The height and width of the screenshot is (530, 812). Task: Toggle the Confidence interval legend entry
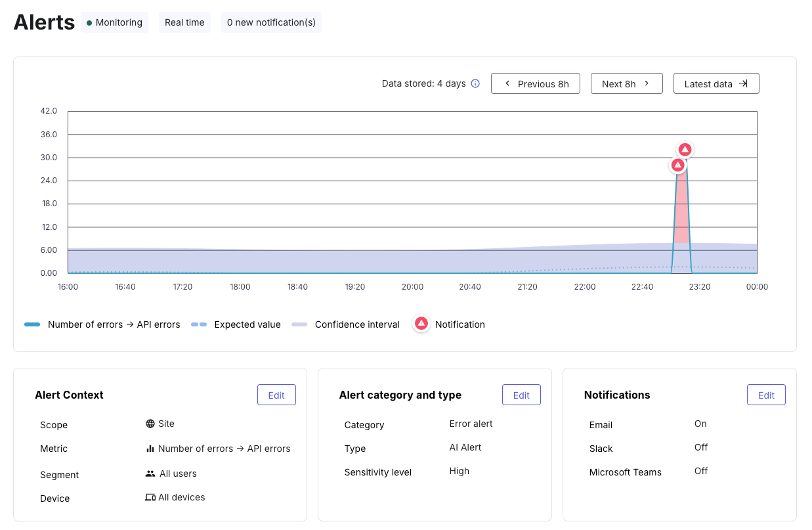(x=345, y=324)
